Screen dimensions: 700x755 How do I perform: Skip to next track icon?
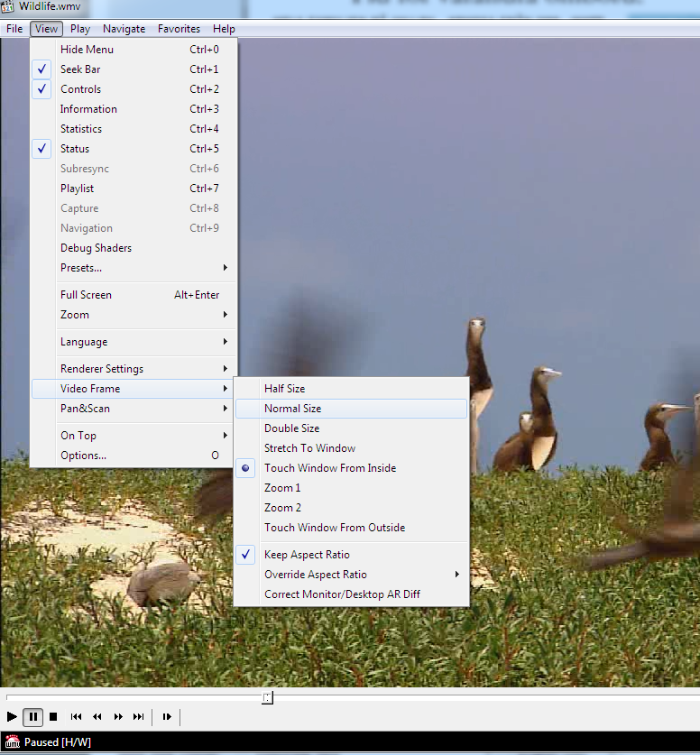pos(138,717)
